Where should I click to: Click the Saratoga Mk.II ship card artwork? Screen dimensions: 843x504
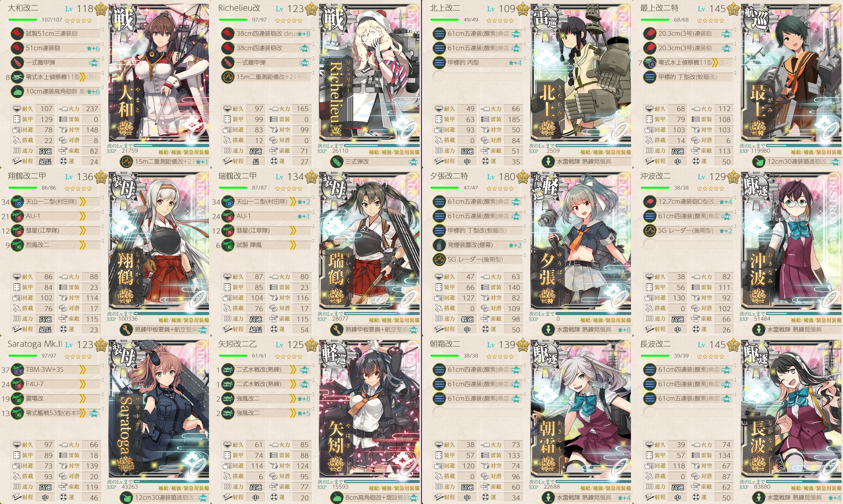point(159,409)
